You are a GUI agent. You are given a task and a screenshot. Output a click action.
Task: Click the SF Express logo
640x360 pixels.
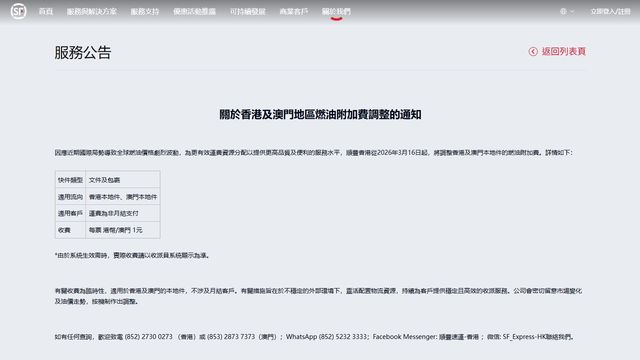[18, 11]
